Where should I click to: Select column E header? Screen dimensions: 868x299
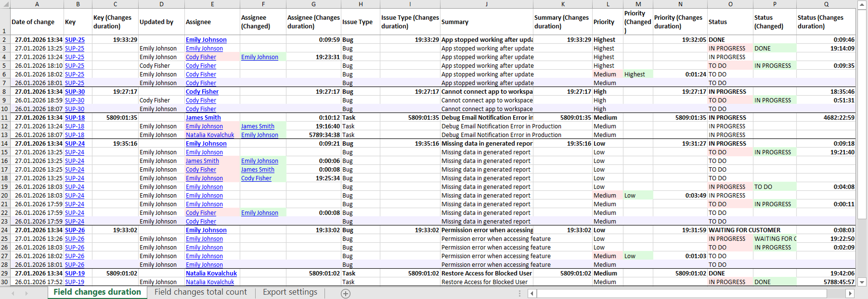[x=212, y=4]
